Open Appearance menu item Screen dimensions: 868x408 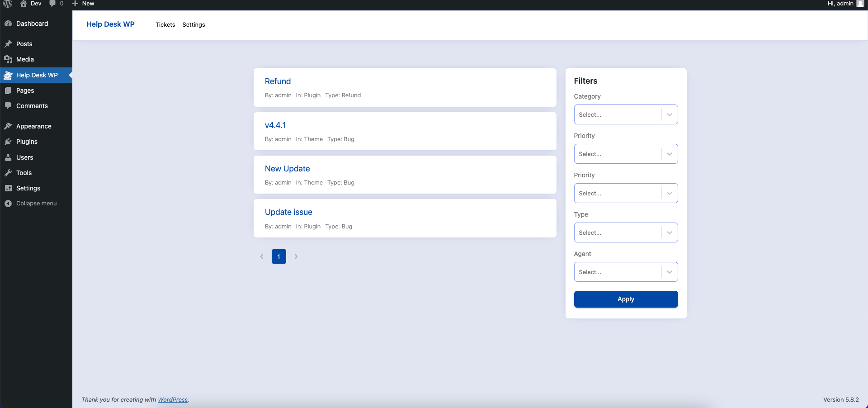[x=36, y=126]
